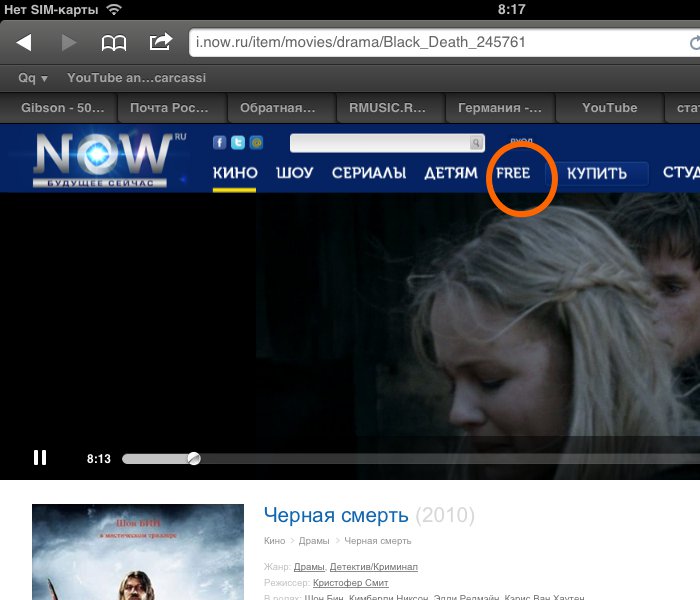Click the 8:13 elapsed time label

99,459
